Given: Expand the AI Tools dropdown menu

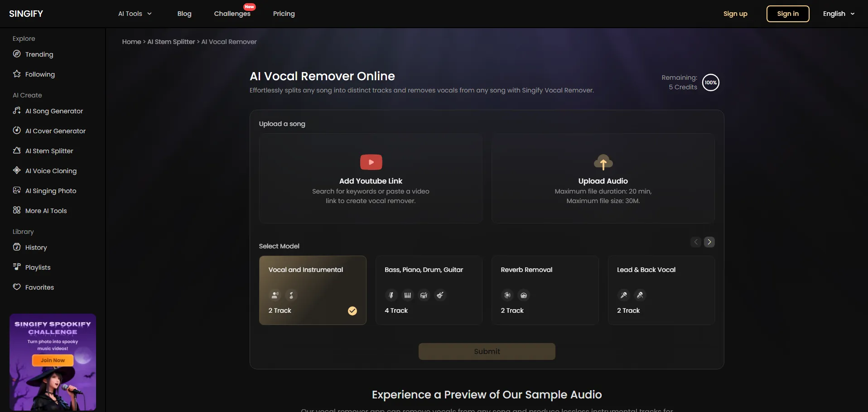Looking at the screenshot, I should click(135, 14).
